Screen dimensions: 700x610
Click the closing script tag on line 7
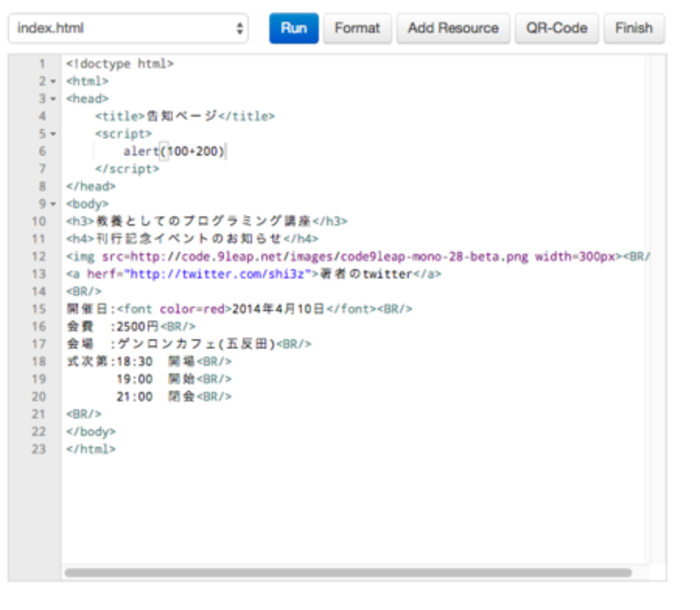(127, 169)
